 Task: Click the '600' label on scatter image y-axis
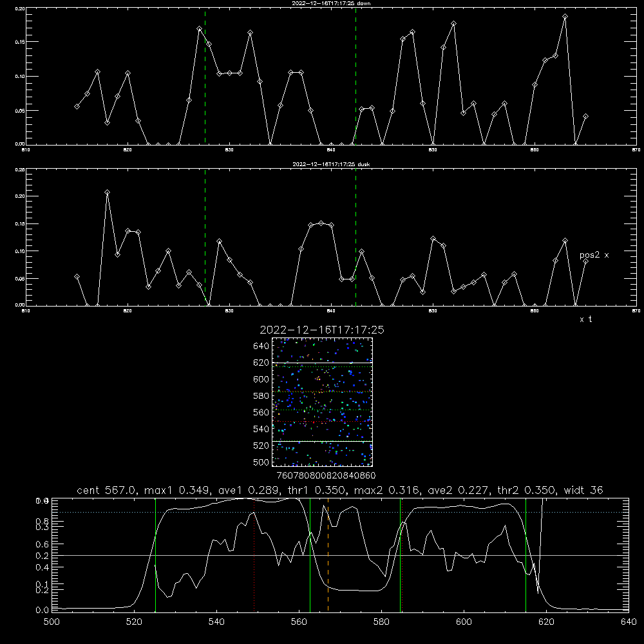tap(261, 379)
